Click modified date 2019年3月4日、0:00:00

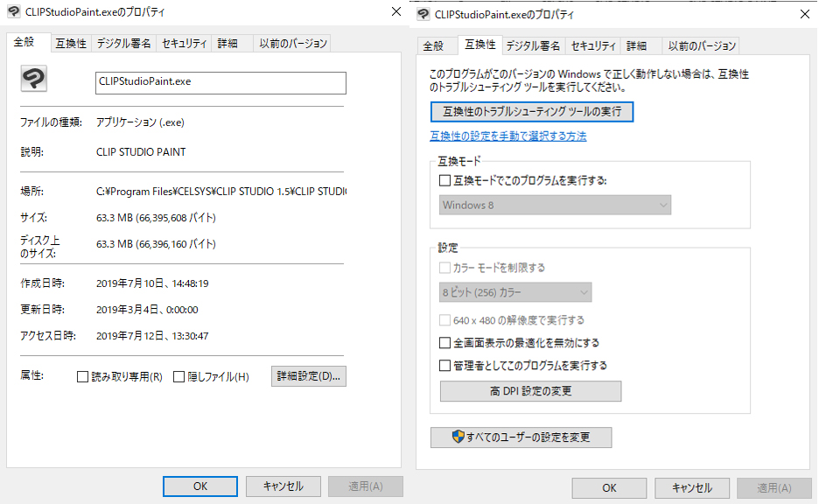147,310
